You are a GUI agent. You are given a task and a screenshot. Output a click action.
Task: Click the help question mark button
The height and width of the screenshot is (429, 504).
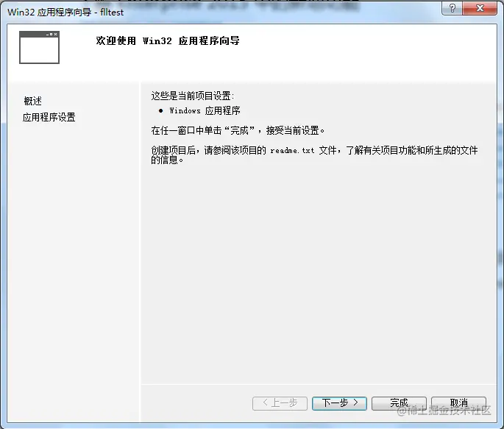(452, 8)
